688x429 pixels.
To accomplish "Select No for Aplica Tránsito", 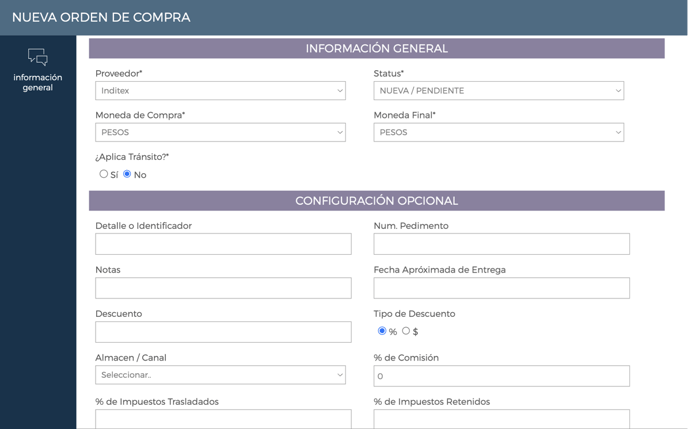I will point(127,174).
